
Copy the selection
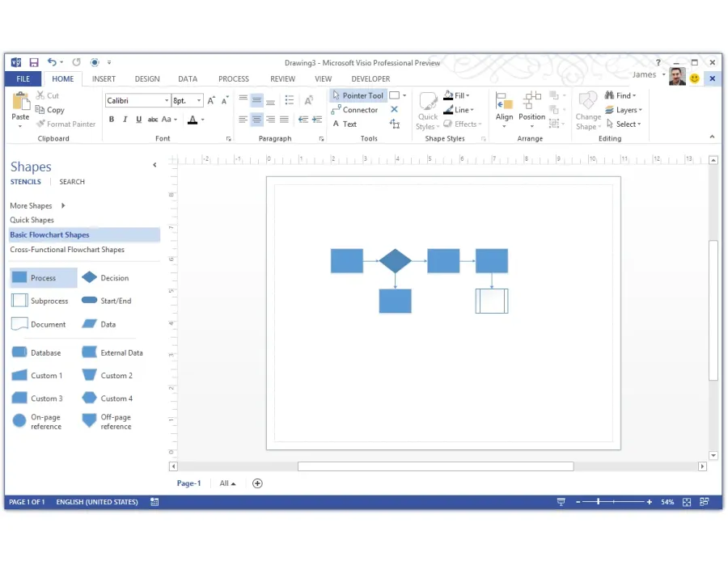50,110
